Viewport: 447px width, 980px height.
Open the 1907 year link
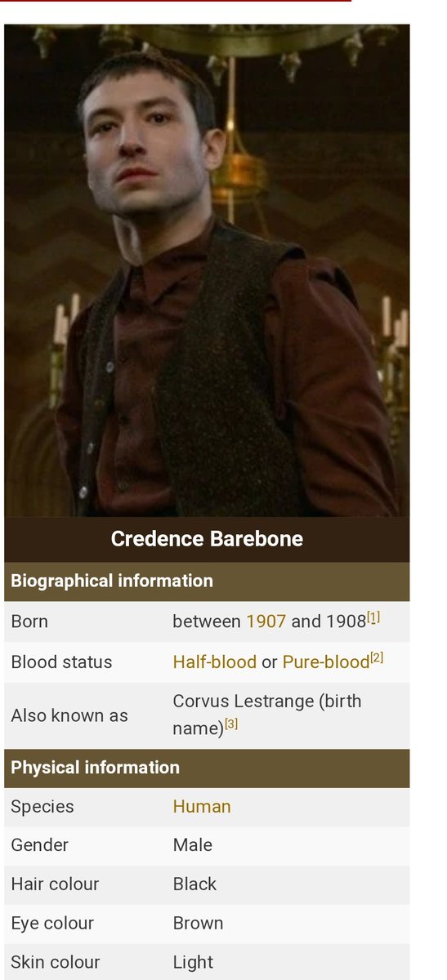coord(266,621)
